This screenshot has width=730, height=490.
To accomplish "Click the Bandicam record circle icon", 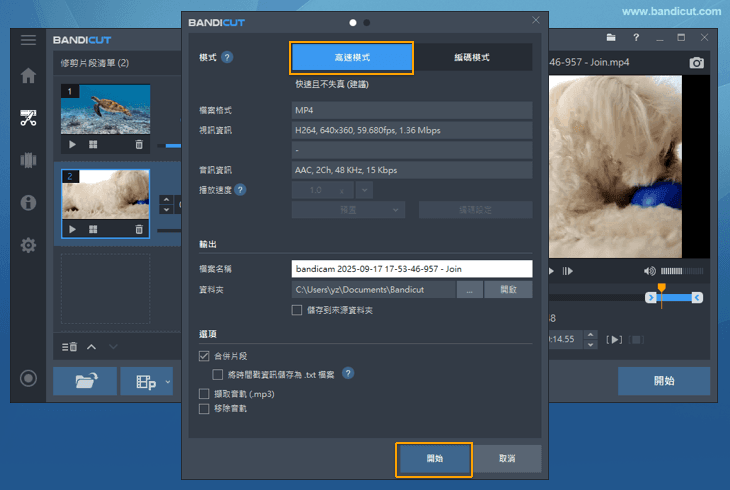I will coord(28,378).
